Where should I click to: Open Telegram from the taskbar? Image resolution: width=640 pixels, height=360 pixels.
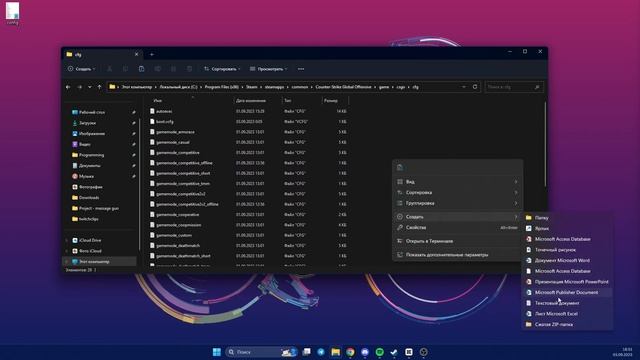[321, 352]
